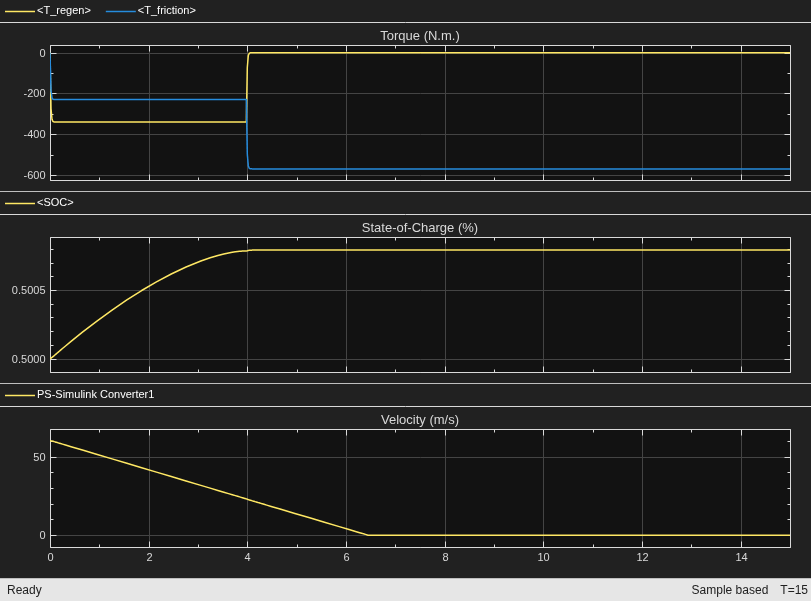Click the blue line swatch beside T_friction
Viewport: 811px width, 601px height.
pos(121,11)
